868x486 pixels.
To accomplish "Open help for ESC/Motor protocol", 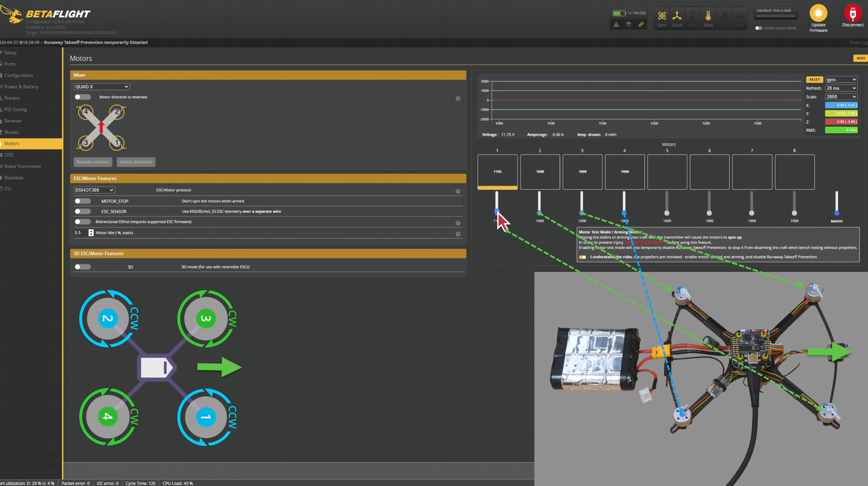I will (x=458, y=192).
